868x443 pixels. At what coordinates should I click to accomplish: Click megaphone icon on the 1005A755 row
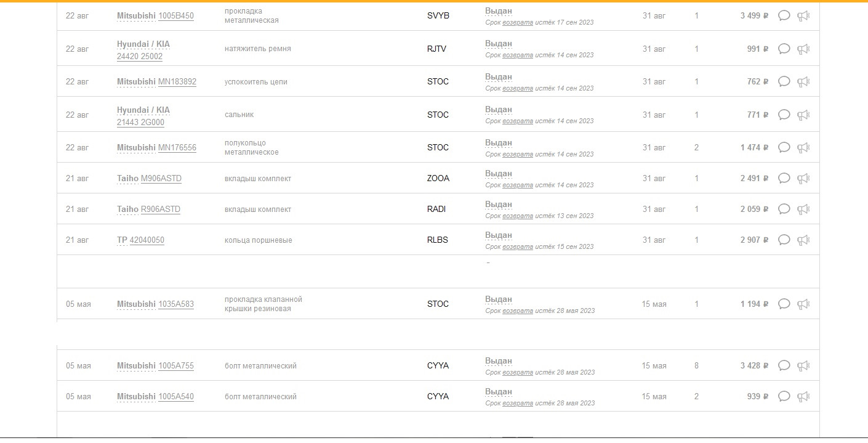pyautogui.click(x=803, y=365)
